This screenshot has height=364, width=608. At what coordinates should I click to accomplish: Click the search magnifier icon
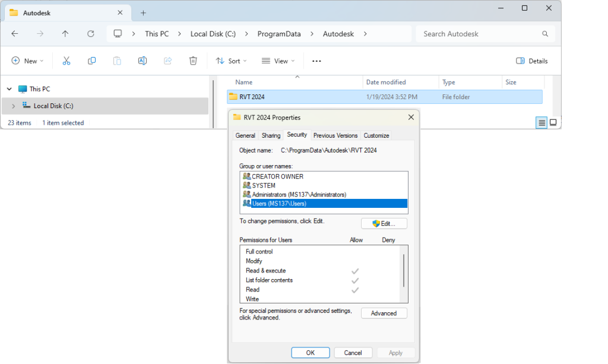tap(545, 34)
